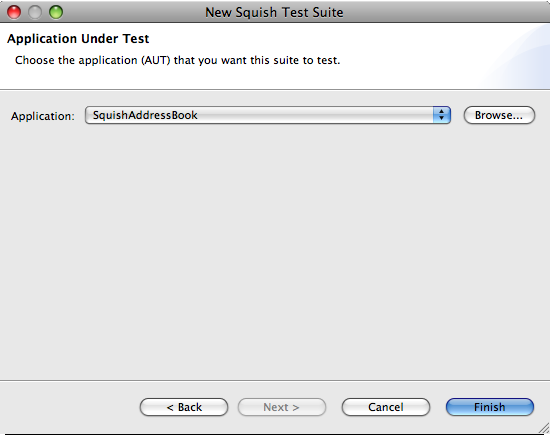The height and width of the screenshot is (437, 553).
Task: Click the decorative banner graphic in the header's right corner
Action: pyautogui.click(x=516, y=56)
